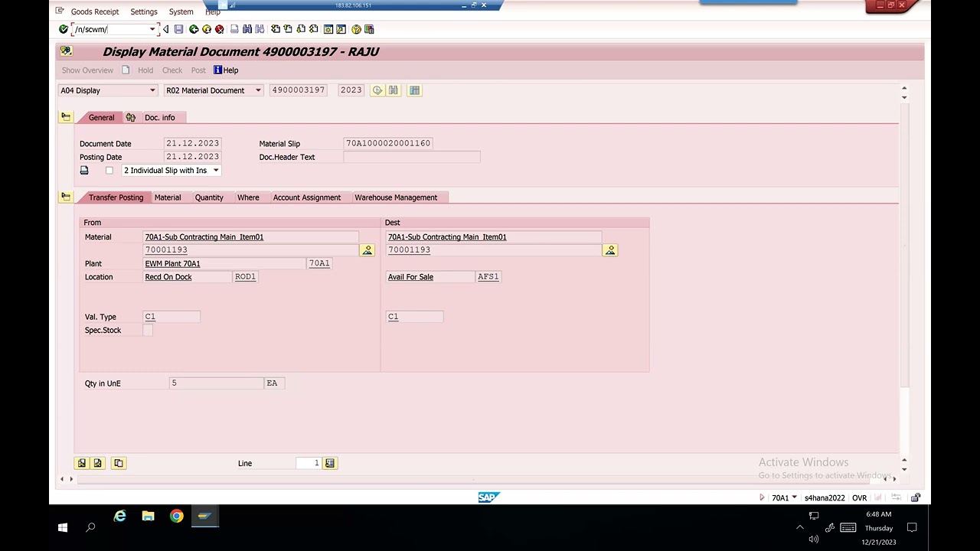Open the 70A1 system dropdown in status bar

[x=794, y=497]
